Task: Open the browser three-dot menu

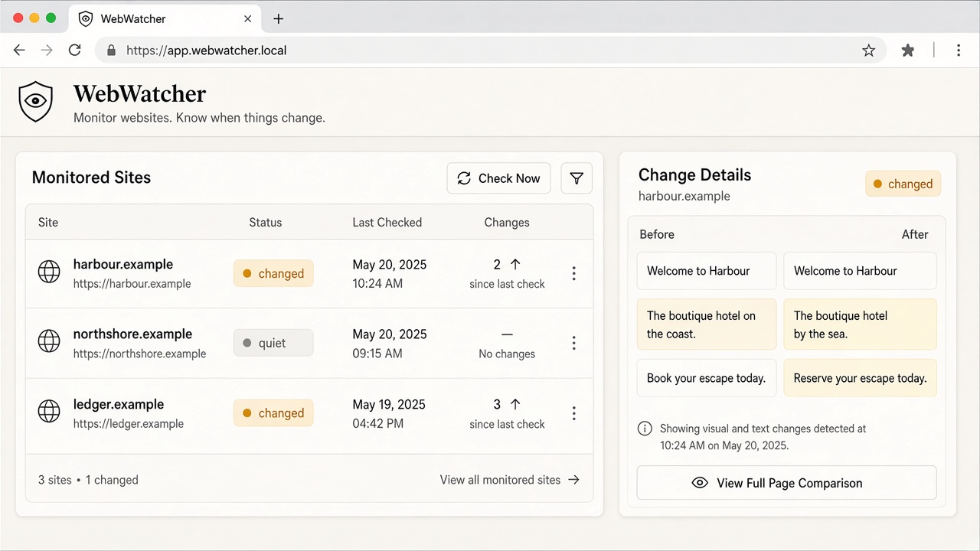Action: pos(959,51)
